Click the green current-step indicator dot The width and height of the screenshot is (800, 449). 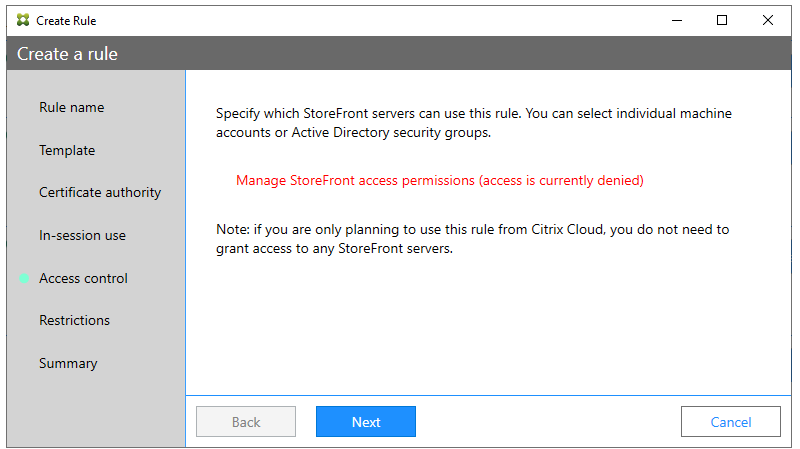(x=24, y=279)
